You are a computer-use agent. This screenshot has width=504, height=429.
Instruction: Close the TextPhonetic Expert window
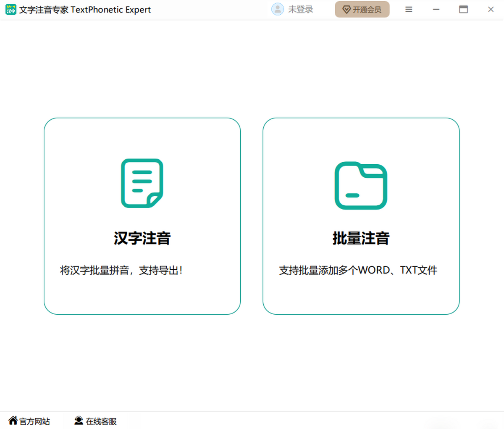pos(491,9)
